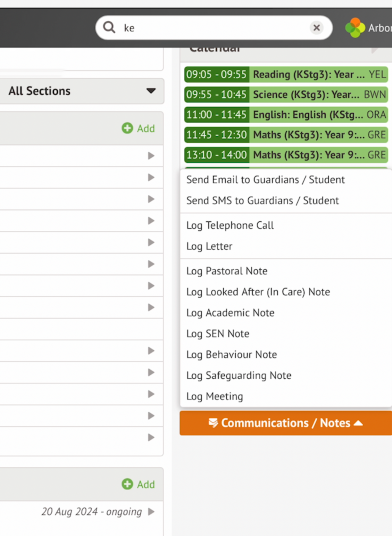The image size is (392, 536).
Task: Click arrow beside 20 Aug 2024 - ongoing
Action: 151,512
